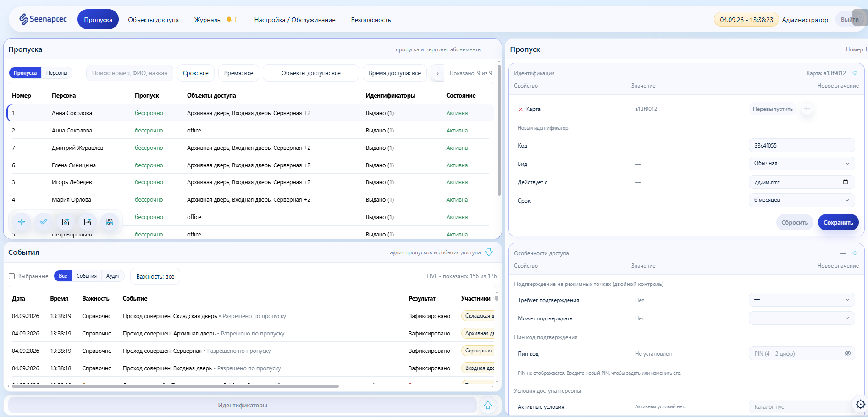
Task: Collapse События panel with down arrow
Action: point(489,252)
